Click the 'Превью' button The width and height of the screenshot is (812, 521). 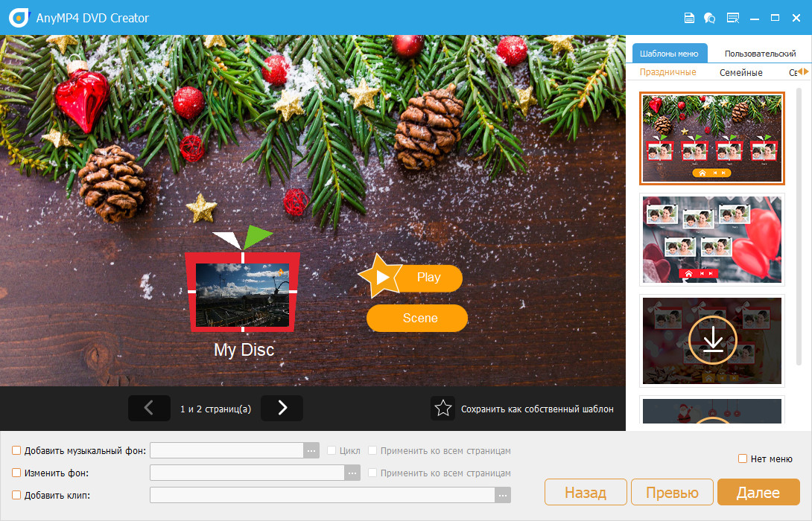672,492
